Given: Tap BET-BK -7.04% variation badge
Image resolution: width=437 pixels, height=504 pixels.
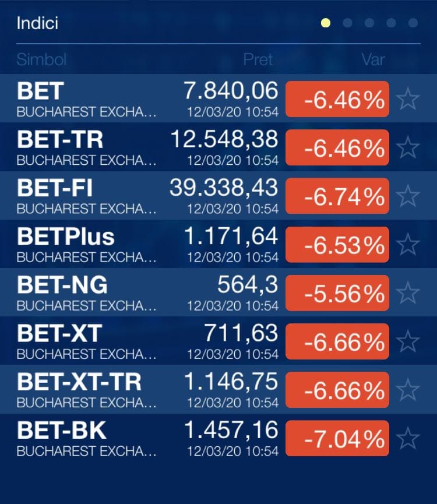Looking at the screenshot, I should click(x=337, y=438).
